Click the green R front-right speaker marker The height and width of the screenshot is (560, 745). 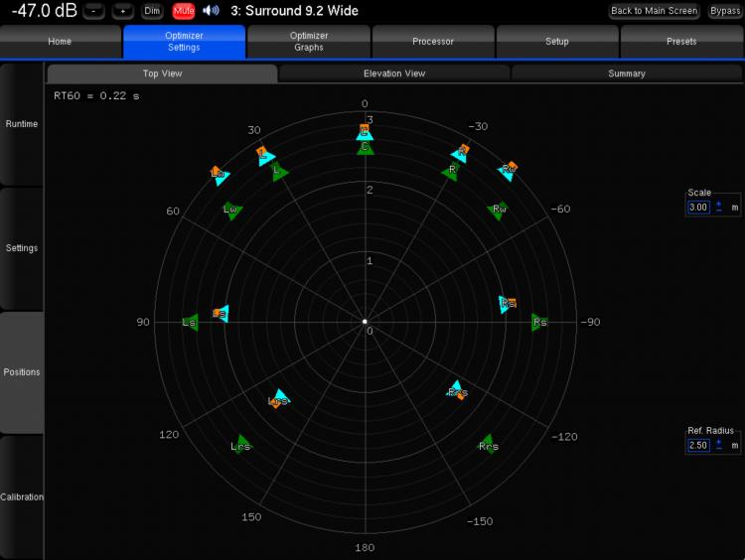(x=450, y=171)
